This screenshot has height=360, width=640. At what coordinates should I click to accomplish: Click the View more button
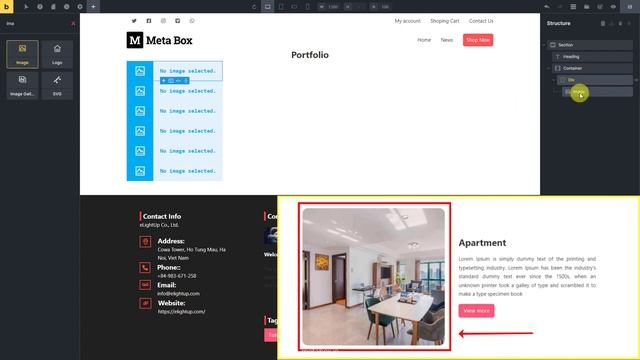click(x=476, y=311)
